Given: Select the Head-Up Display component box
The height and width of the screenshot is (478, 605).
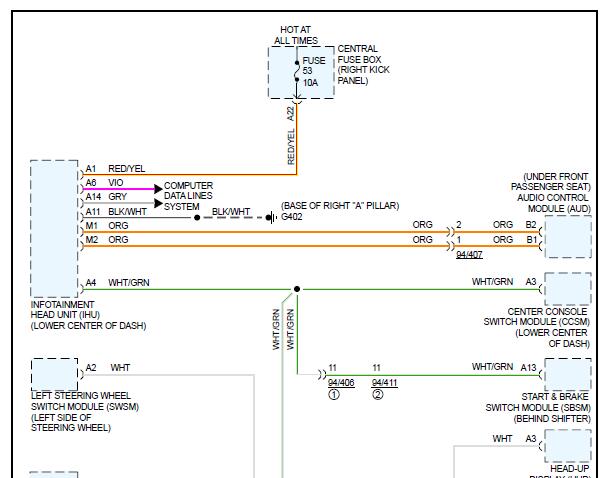Looking at the screenshot, I should tap(568, 446).
